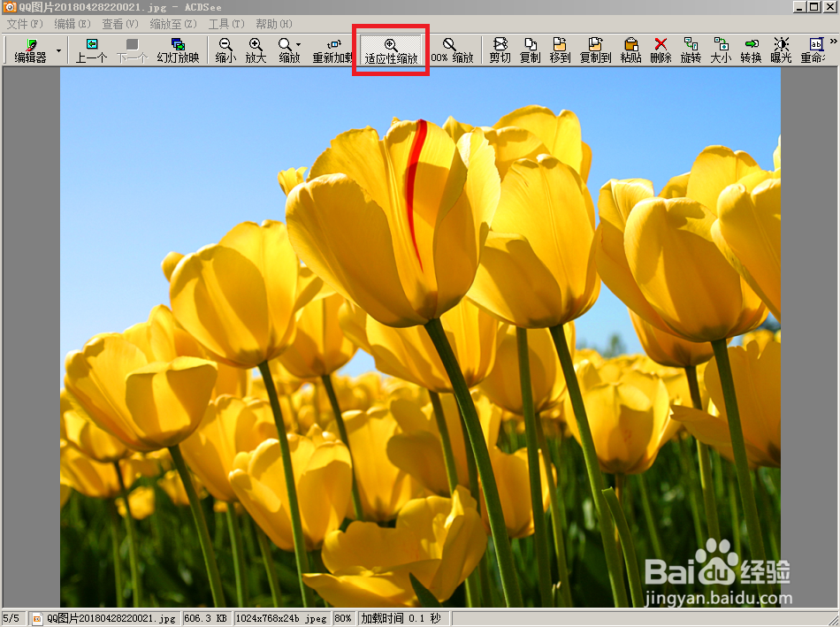The image size is (840, 627).
Task: Toggle 适应性缩放 fit zoom
Action: click(x=391, y=50)
